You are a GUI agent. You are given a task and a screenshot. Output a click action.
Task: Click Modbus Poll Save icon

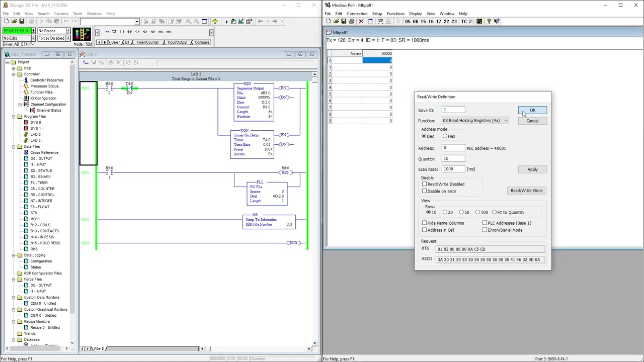click(344, 21)
